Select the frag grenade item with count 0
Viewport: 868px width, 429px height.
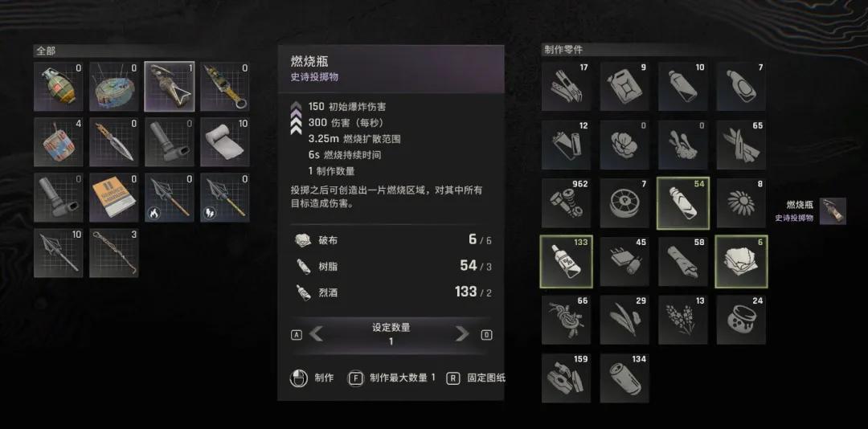point(59,86)
